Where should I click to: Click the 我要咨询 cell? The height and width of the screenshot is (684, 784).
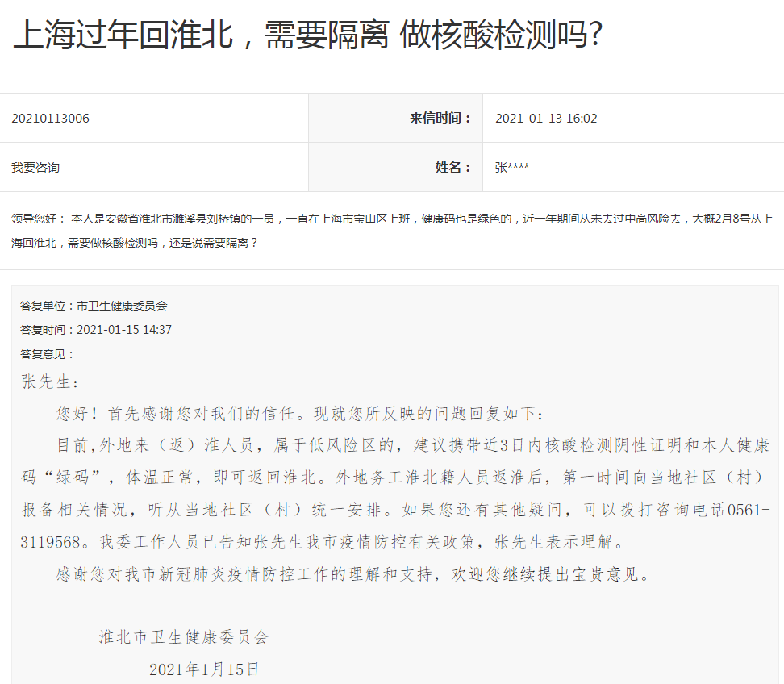[35, 168]
